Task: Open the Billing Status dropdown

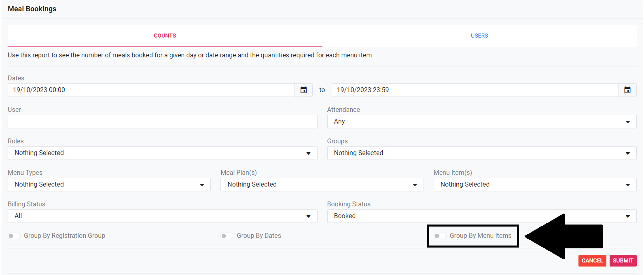Action: click(162, 216)
